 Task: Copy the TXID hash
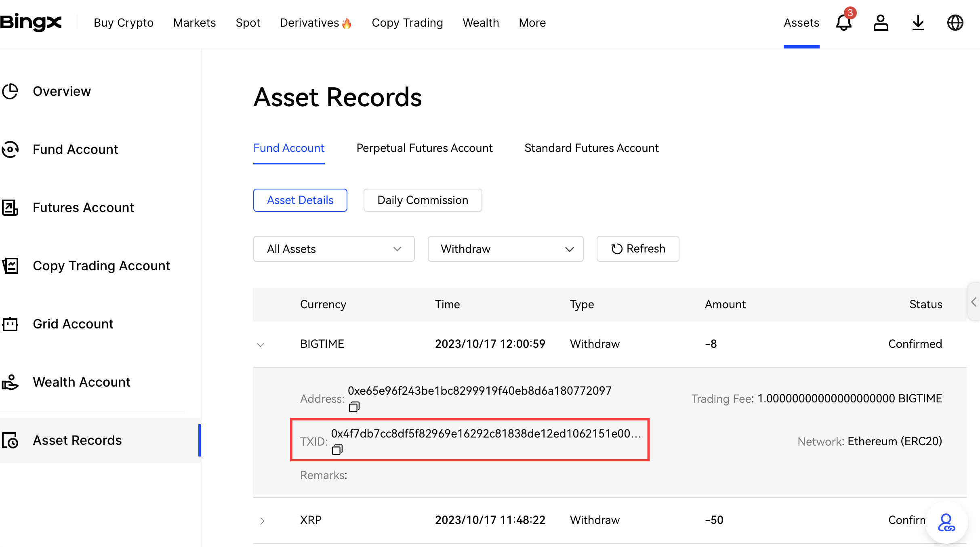point(337,449)
